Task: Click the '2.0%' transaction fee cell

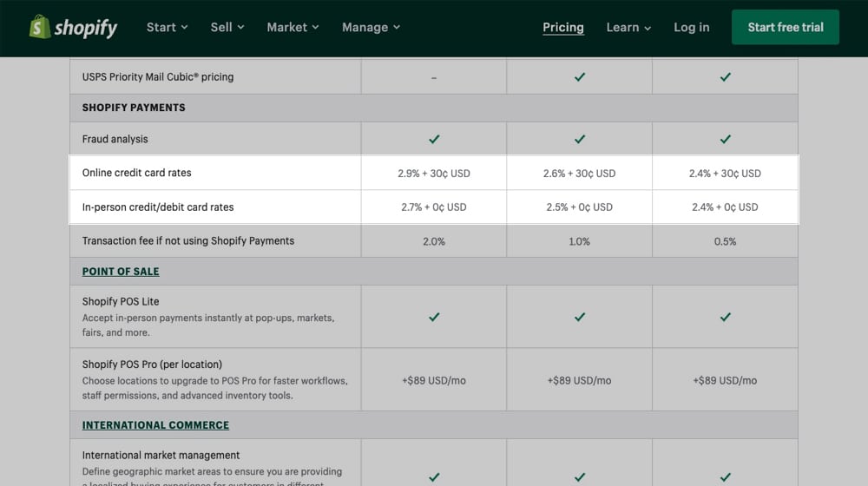Action: (x=434, y=241)
